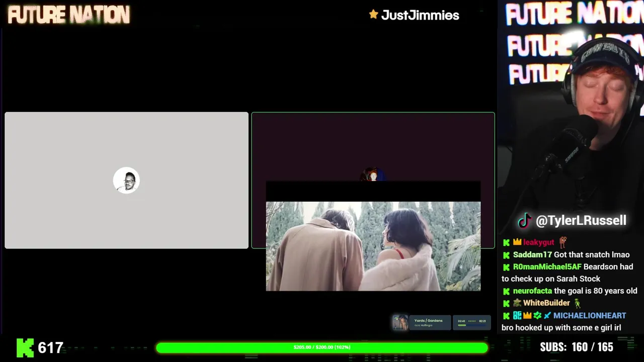The width and height of the screenshot is (644, 362).
Task: Click the green Kick logo beside 617
Action: tap(25, 347)
